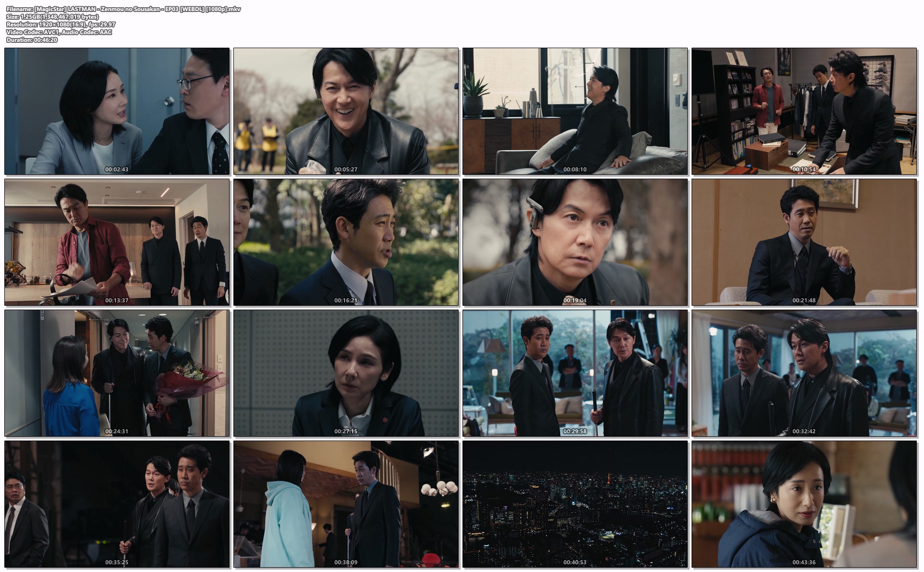The height and width of the screenshot is (572, 924).
Task: Click the Filename text line
Action: (x=124, y=9)
